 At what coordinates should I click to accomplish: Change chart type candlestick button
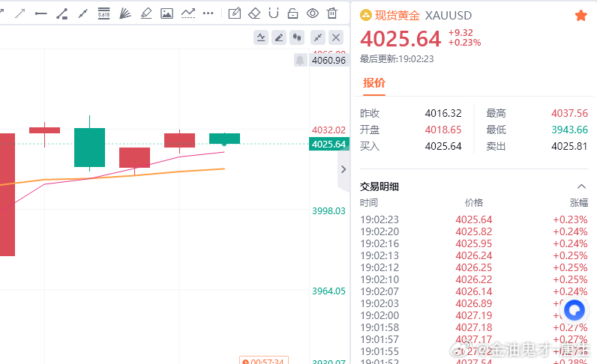297,37
